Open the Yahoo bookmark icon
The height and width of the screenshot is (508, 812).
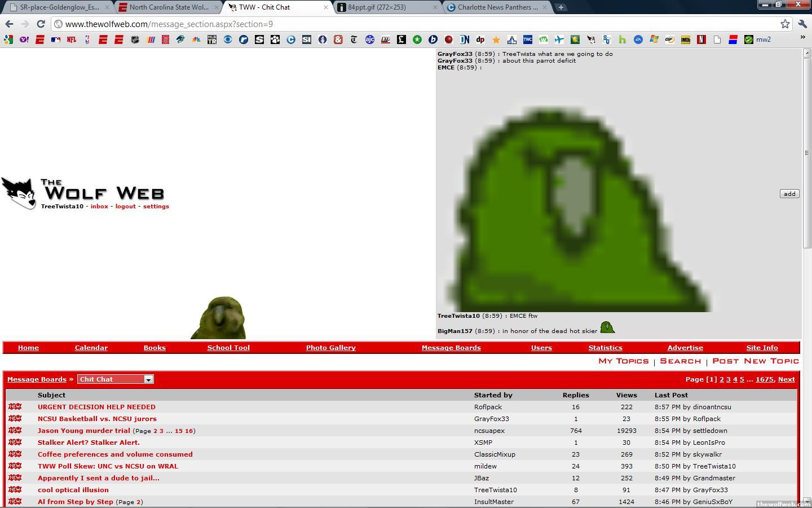(24, 40)
